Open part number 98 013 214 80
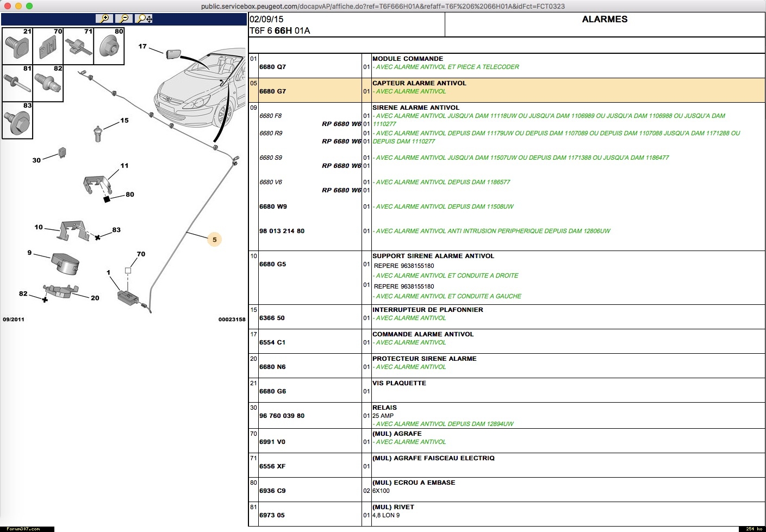Screen dimensions: 766x532 pos(282,231)
